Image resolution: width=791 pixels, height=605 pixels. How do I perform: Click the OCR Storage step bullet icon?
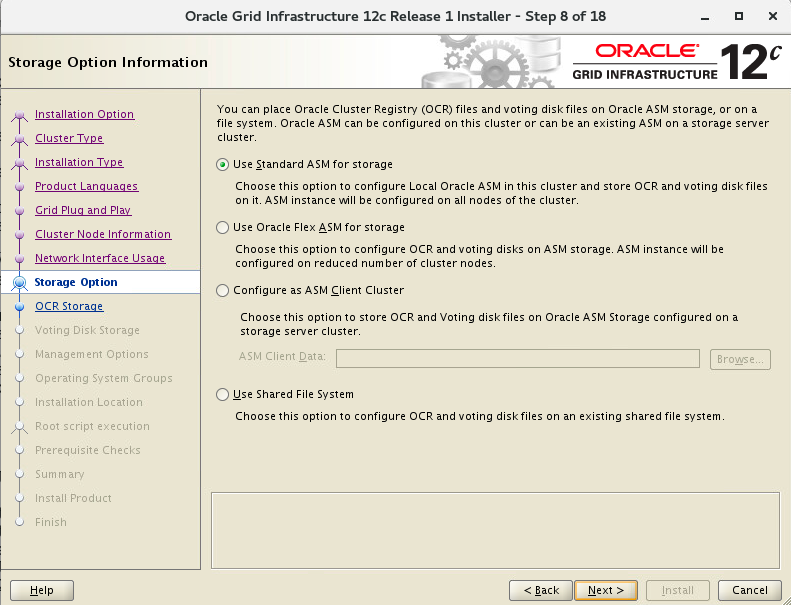pos(19,306)
